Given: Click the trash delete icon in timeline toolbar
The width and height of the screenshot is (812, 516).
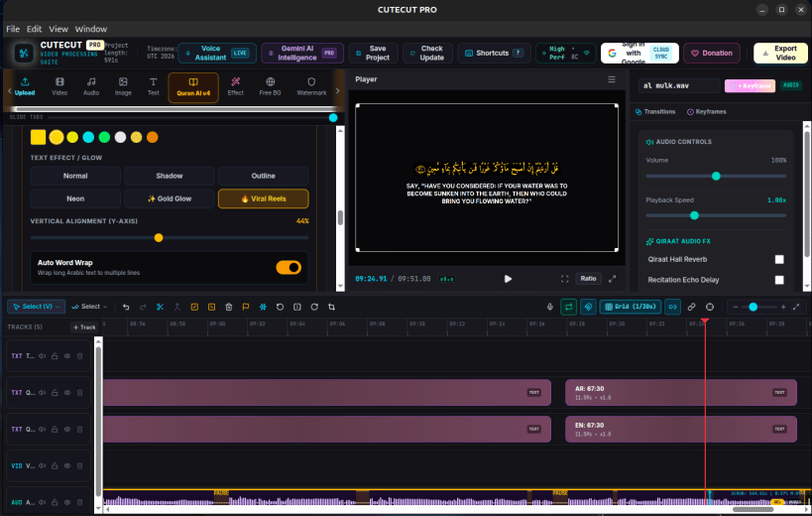Looking at the screenshot, I should coord(228,307).
